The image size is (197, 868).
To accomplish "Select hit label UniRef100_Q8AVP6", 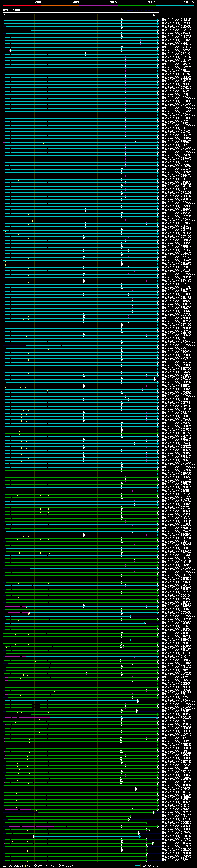I will tap(177, 67).
